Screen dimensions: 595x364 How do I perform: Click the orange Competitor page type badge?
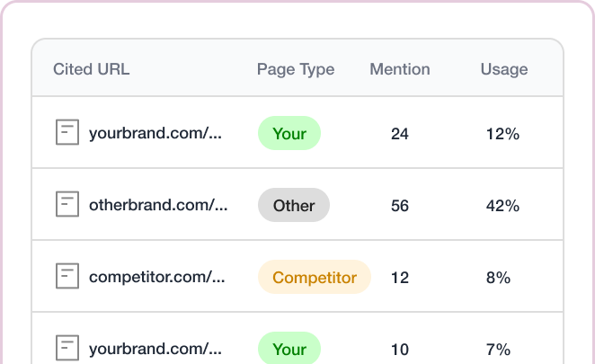pos(315,277)
